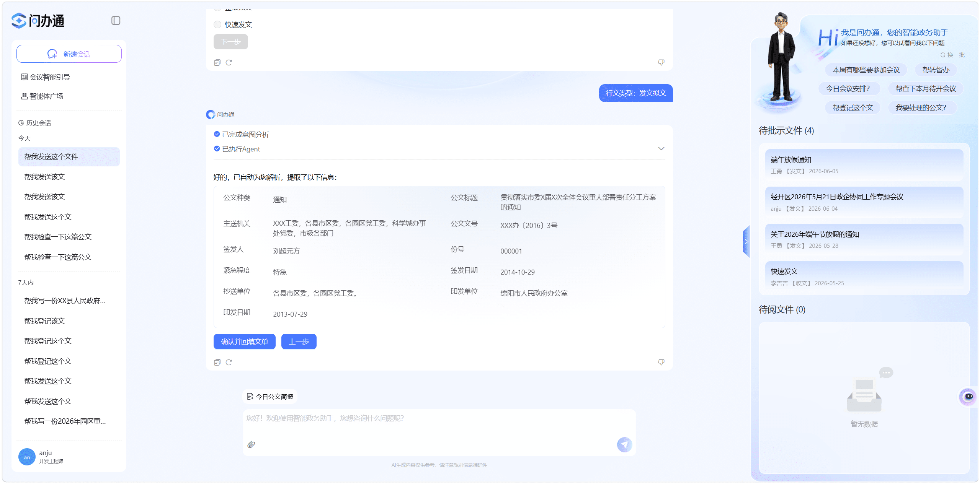Image resolution: width=980 pixels, height=483 pixels.
Task: Select the 快速发文 radio option
Action: 217,24
